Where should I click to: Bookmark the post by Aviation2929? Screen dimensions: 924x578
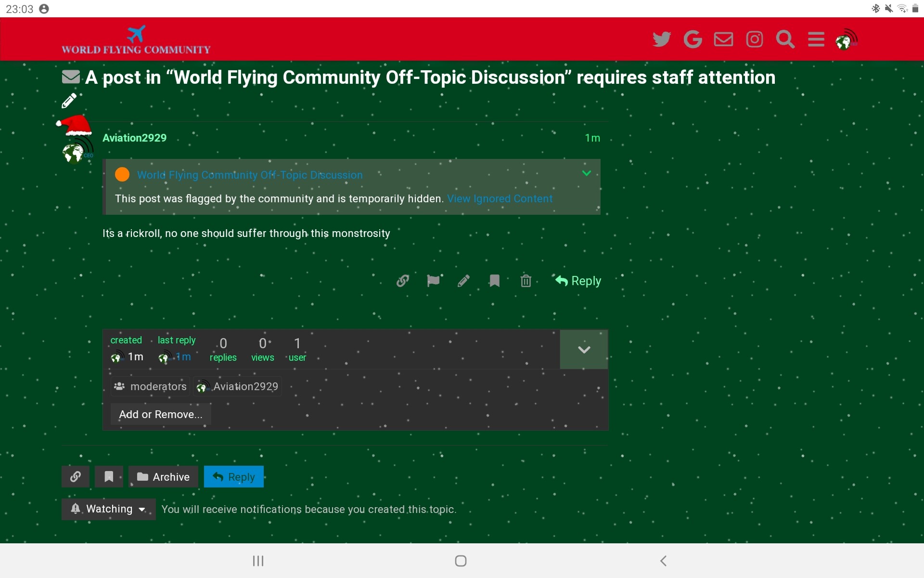coord(494,281)
